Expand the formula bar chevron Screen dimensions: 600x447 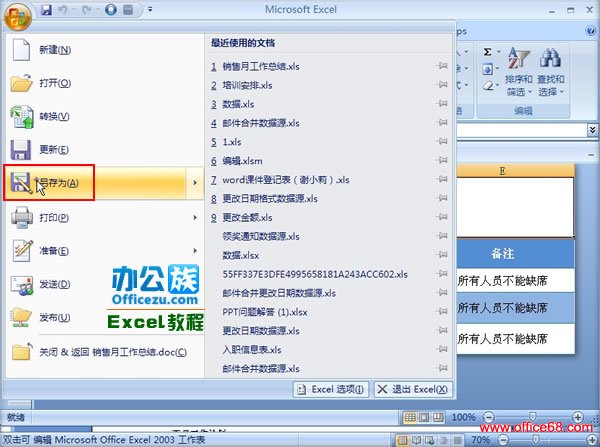click(x=592, y=130)
